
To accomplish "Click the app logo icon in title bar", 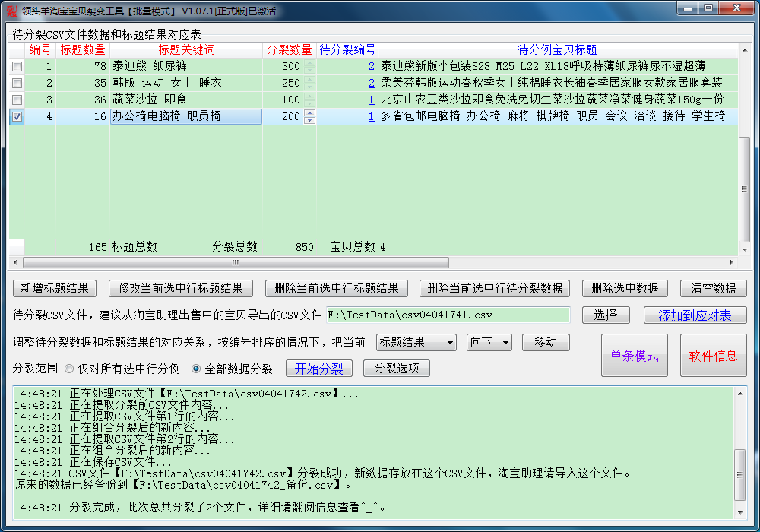I will tap(11, 10).
